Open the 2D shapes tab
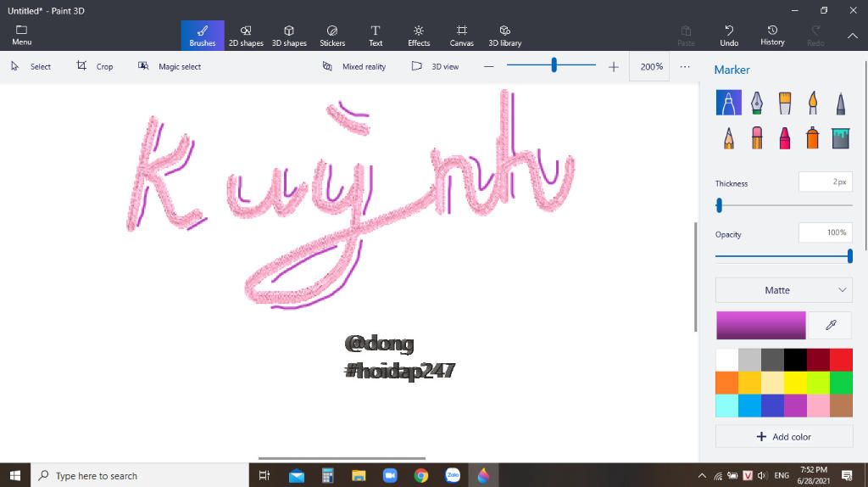The height and width of the screenshot is (487, 868). (246, 36)
